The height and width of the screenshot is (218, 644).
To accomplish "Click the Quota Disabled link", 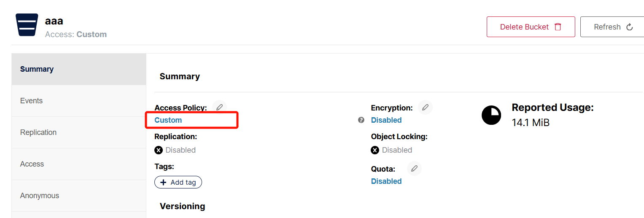I will click(x=386, y=181).
